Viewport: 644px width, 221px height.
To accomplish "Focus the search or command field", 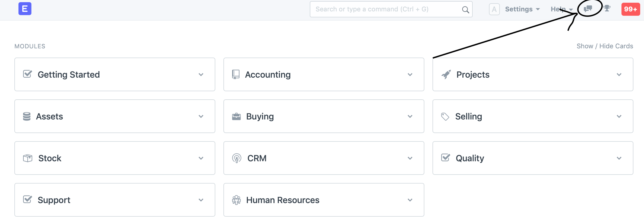I will pyautogui.click(x=391, y=9).
